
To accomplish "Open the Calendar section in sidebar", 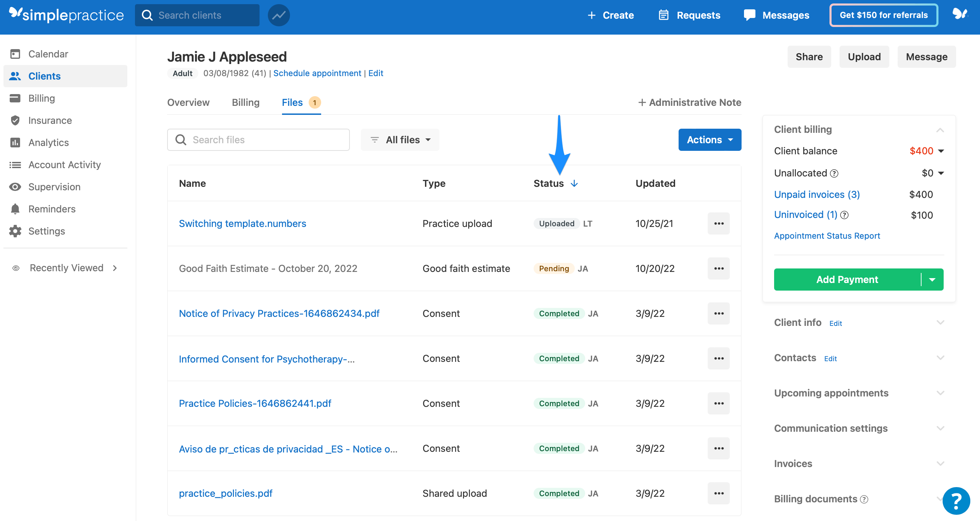I will tap(48, 54).
